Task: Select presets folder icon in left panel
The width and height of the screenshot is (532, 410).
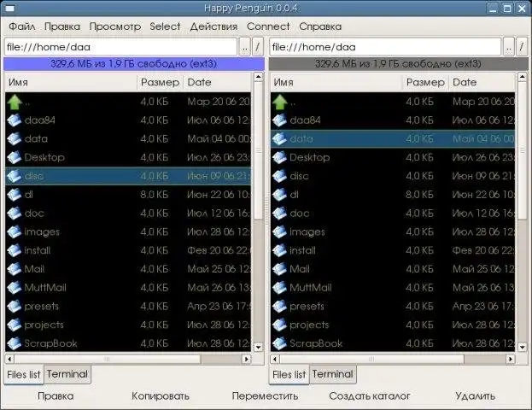Action: 15,306
